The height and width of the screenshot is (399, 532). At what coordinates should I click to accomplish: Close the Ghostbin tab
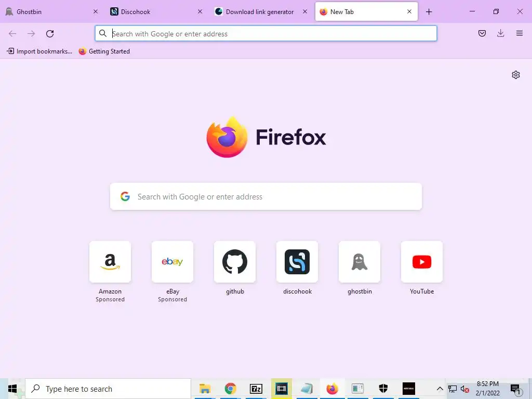pyautogui.click(x=96, y=11)
